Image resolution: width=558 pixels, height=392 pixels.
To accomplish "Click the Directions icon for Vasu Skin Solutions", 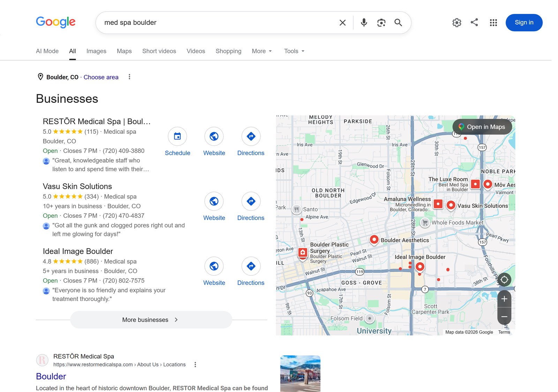I will (x=251, y=201).
